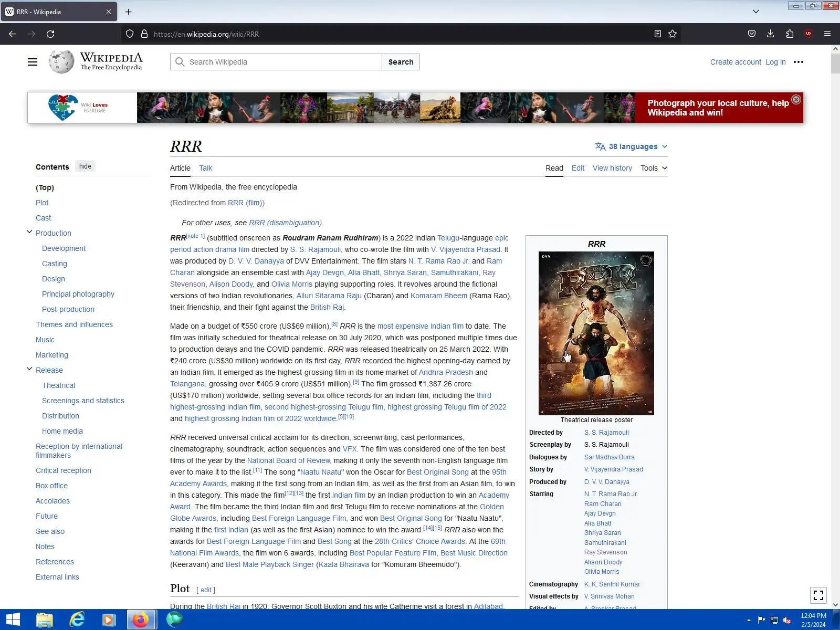The width and height of the screenshot is (840, 630).
Task: Collapse the Production section in contents
Action: click(29, 232)
